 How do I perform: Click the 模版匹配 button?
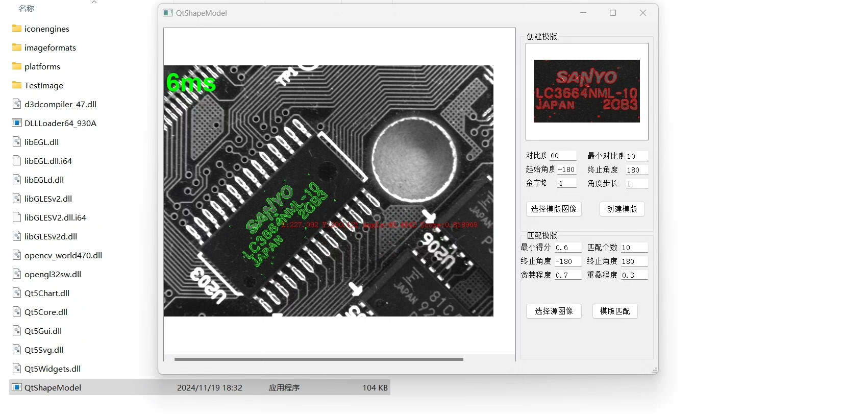tap(615, 311)
